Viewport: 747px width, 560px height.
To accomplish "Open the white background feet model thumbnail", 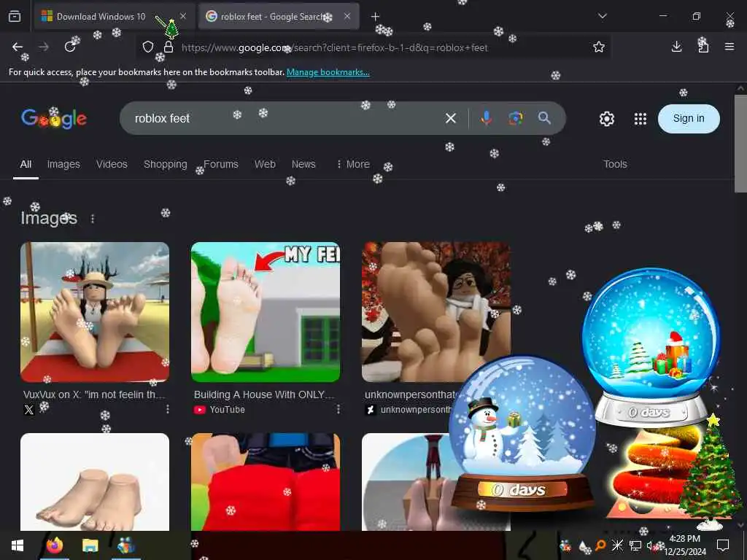I will [95, 481].
